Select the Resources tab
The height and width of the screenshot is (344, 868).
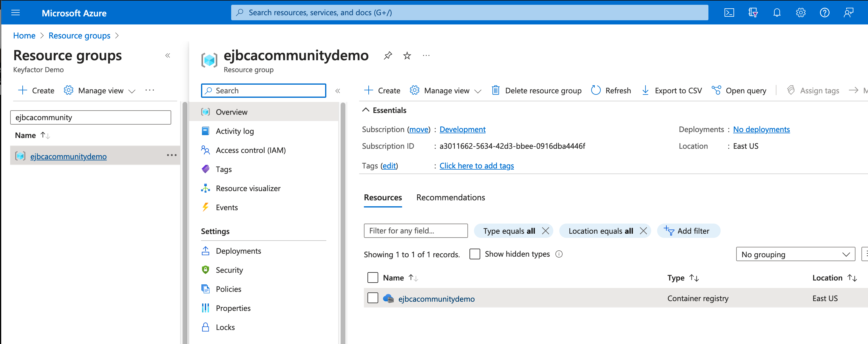coord(382,197)
